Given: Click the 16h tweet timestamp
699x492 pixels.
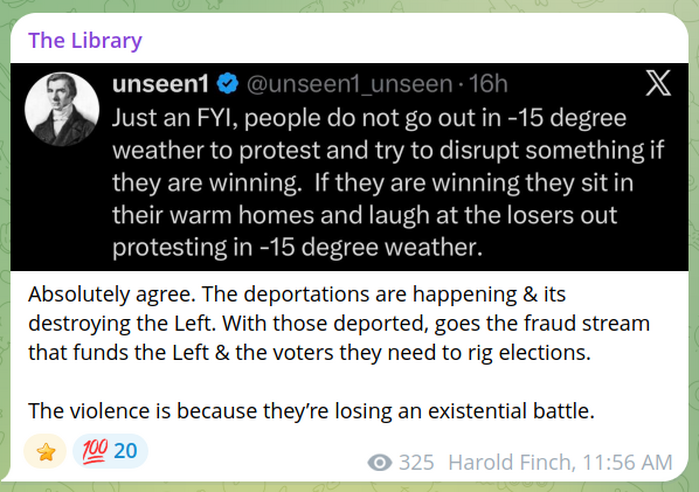Looking at the screenshot, I should (x=489, y=84).
